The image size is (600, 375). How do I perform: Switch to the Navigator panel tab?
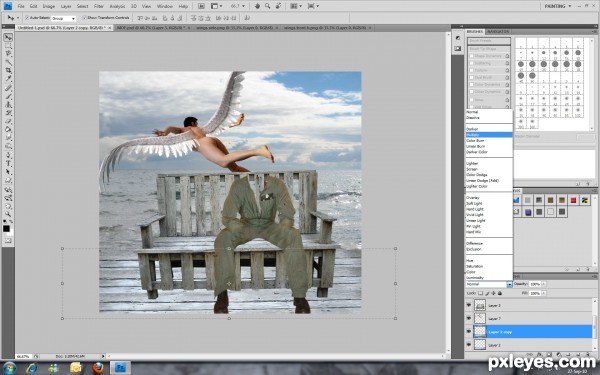tap(498, 31)
